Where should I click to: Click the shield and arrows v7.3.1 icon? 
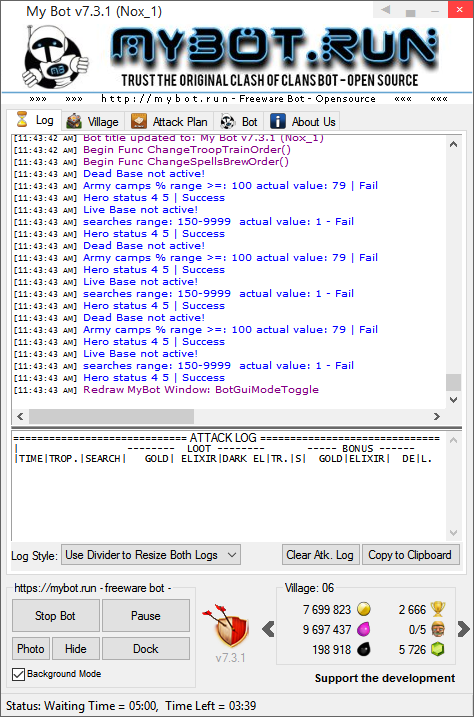(228, 626)
